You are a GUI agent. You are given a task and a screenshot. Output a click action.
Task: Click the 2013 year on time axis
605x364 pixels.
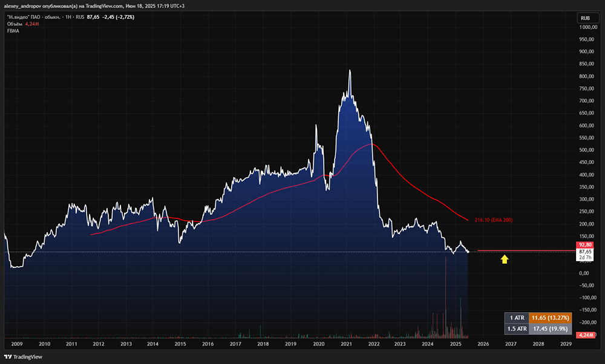click(x=126, y=344)
